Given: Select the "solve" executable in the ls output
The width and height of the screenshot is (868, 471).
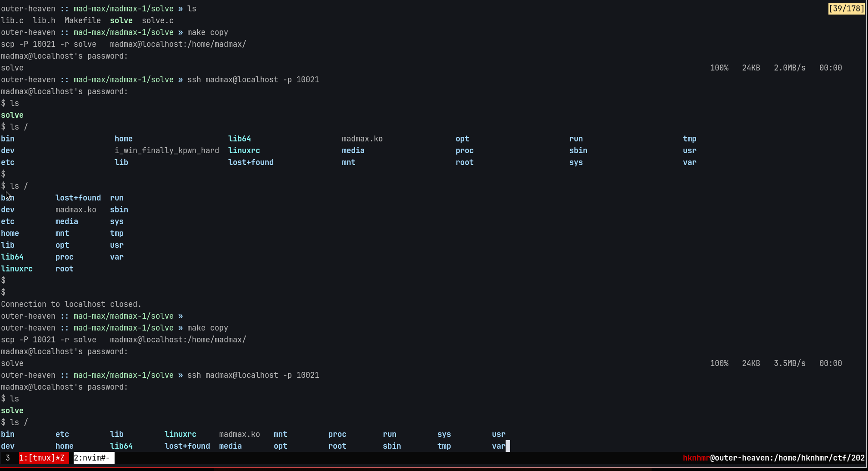Looking at the screenshot, I should 121,20.
